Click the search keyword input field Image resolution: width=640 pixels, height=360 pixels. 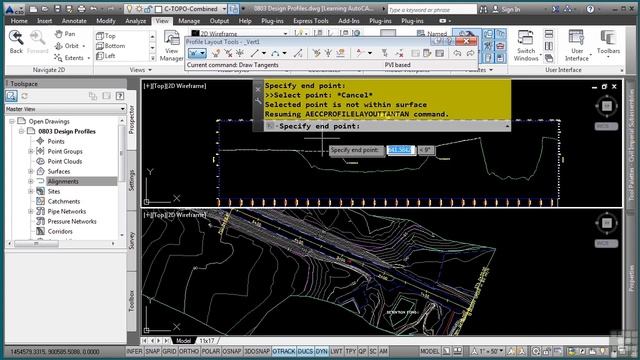[432, 9]
